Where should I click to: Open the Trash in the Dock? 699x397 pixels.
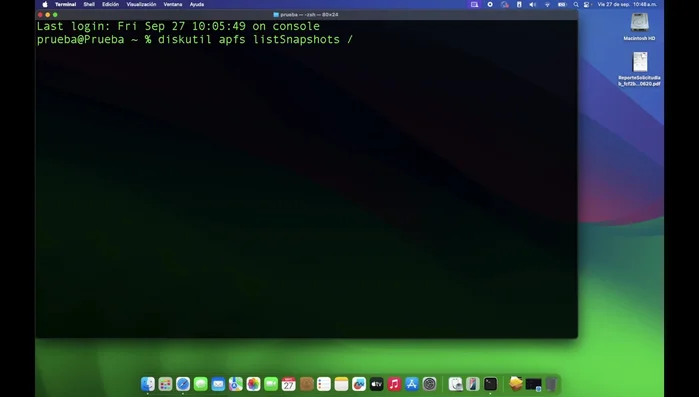tap(551, 384)
